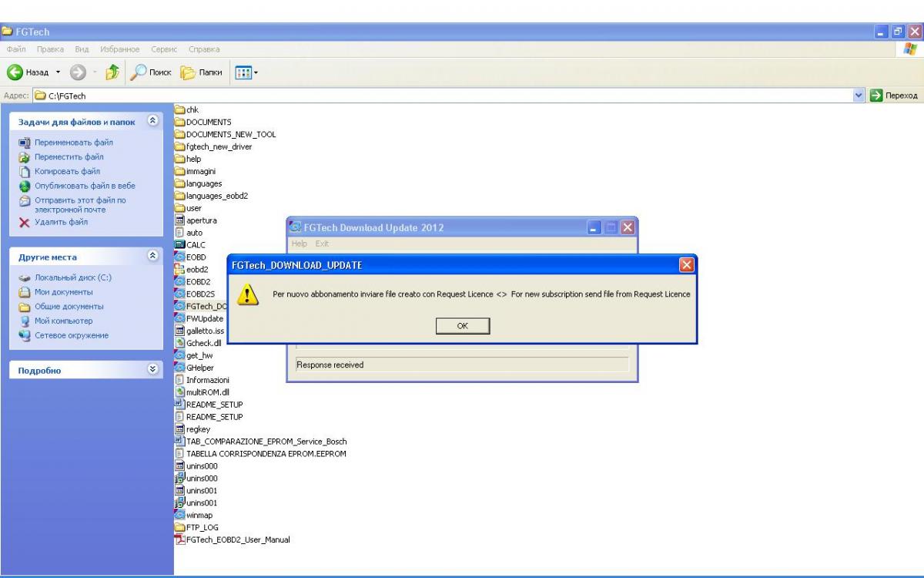The height and width of the screenshot is (578, 924).
Task: Select the languages_eobd2 folder icon
Action: pos(181,196)
